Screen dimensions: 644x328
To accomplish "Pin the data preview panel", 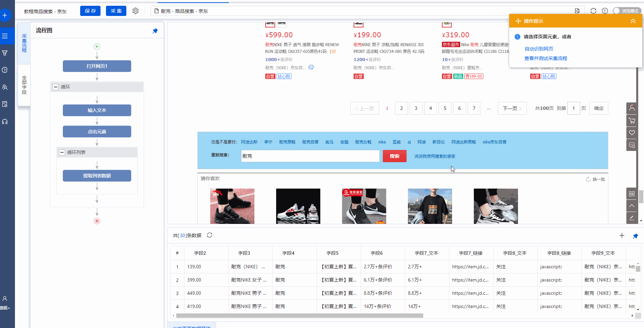I will [x=636, y=236].
